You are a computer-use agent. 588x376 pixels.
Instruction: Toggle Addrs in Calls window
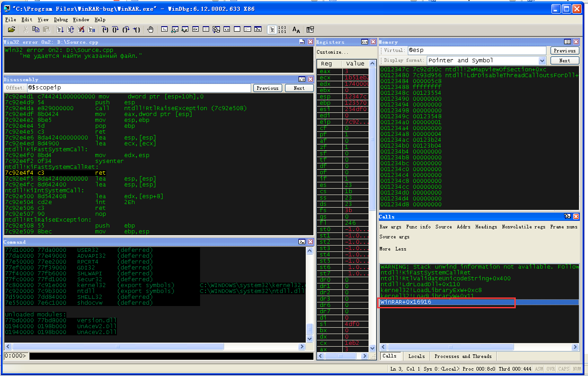click(463, 227)
